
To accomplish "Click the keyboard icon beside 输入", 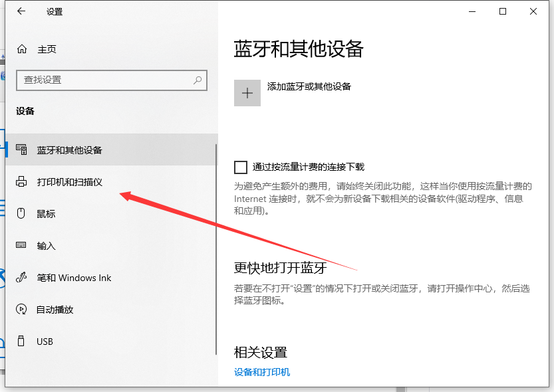I will (21, 246).
